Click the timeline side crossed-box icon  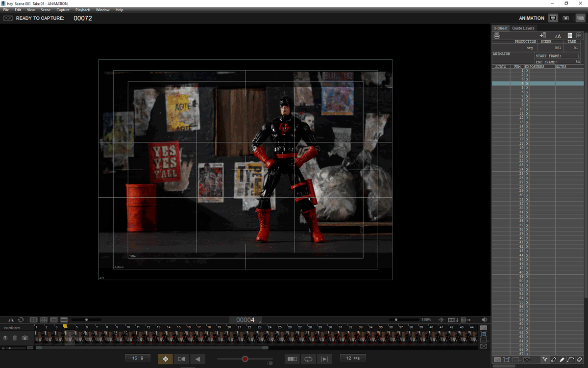click(x=484, y=346)
